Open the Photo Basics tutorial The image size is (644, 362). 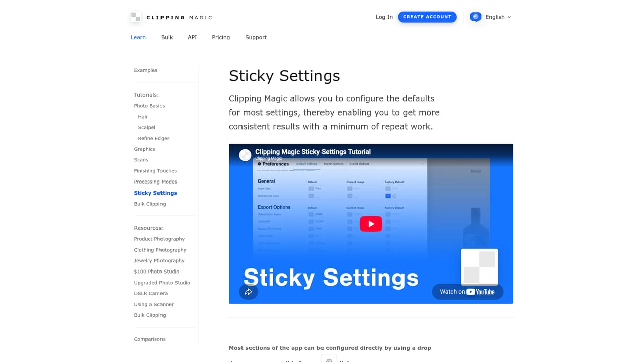[x=149, y=106]
